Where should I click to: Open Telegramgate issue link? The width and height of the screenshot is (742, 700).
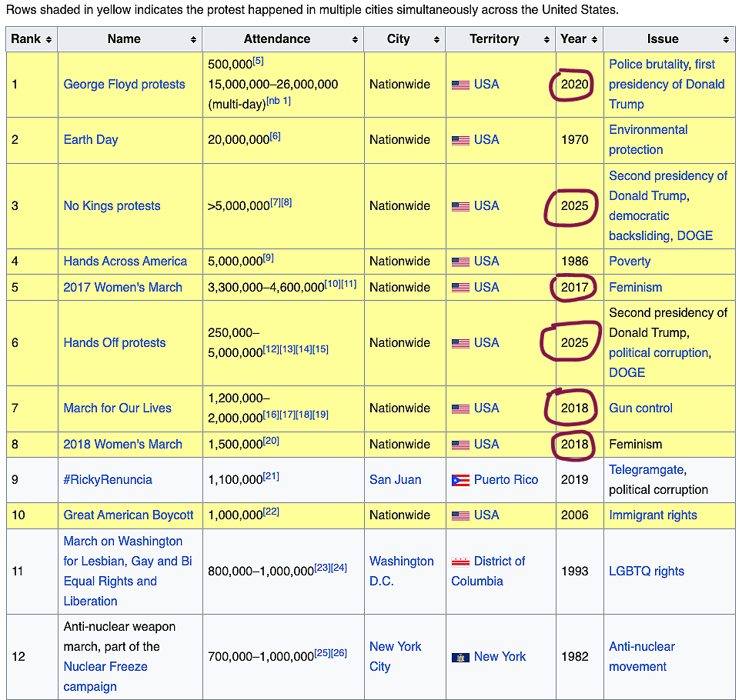(x=646, y=469)
